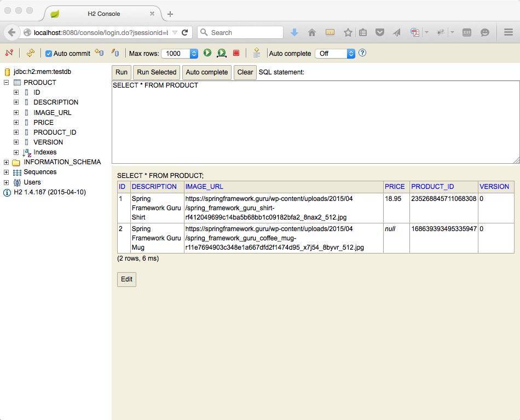This screenshot has height=420, width=520.
Task: Expand the ID column node
Action: [16, 92]
